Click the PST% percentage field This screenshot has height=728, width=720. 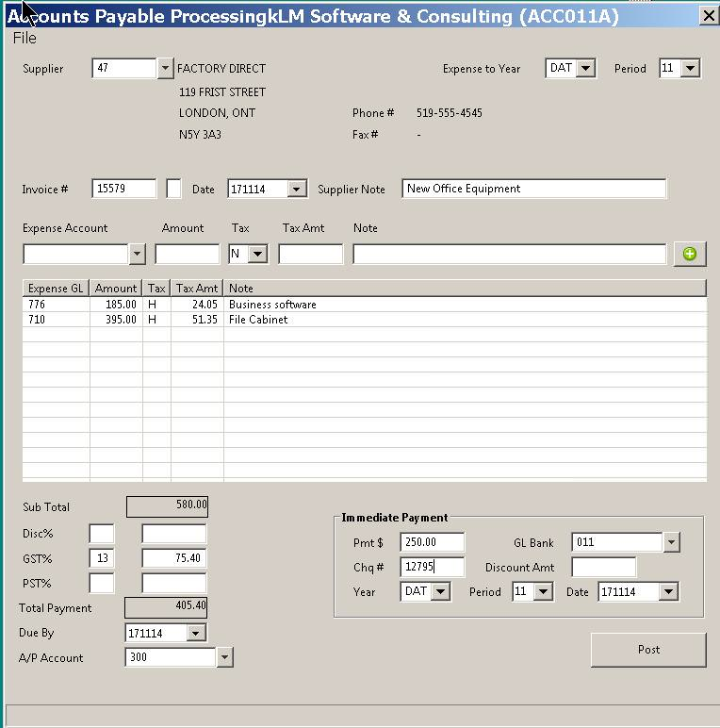[x=102, y=583]
